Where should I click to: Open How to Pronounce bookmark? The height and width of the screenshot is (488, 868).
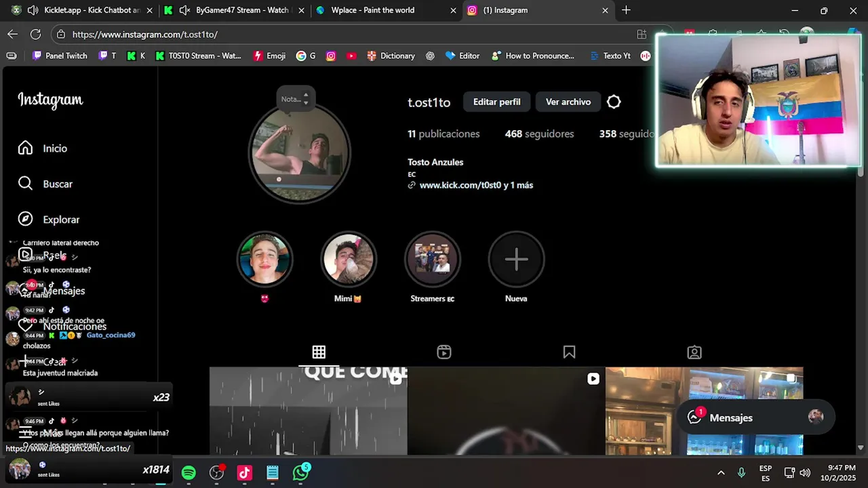click(x=533, y=56)
